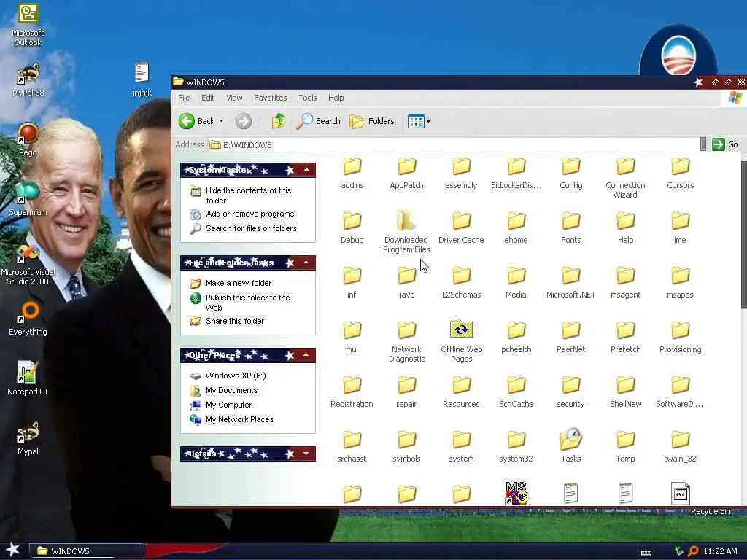Open Notepad++ desktop shortcut
Image resolution: width=747 pixels, height=560 pixels.
click(28, 378)
